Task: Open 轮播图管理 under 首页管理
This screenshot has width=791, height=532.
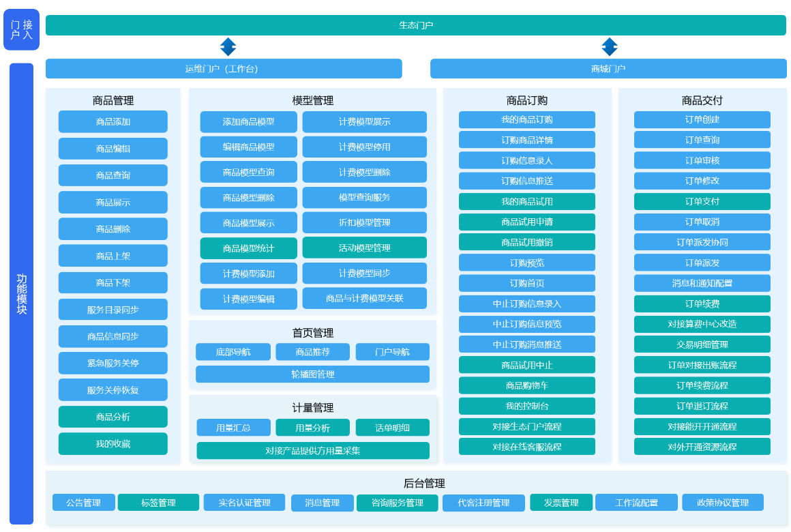Action: click(312, 374)
